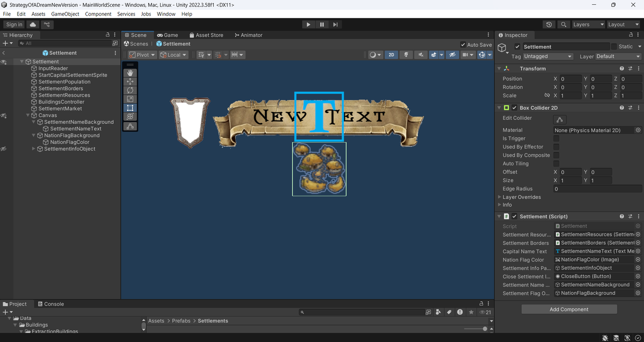
Task: Click search by type icon in Project
Action: click(x=438, y=312)
